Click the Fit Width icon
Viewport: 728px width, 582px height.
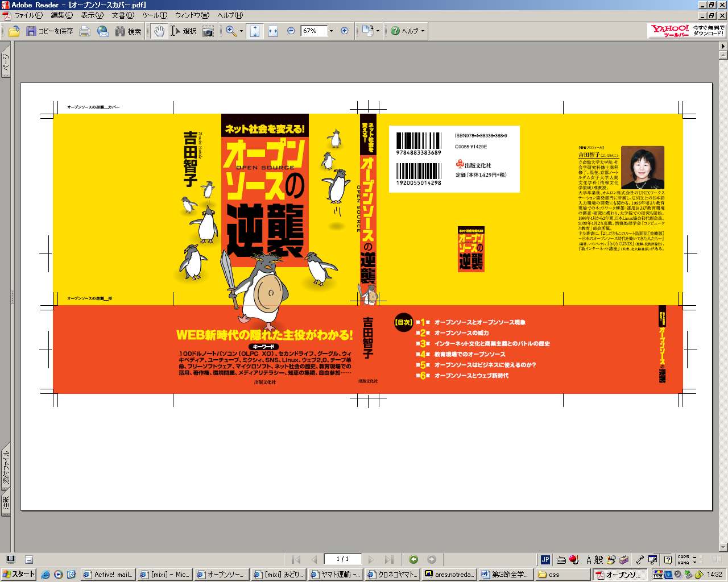273,31
